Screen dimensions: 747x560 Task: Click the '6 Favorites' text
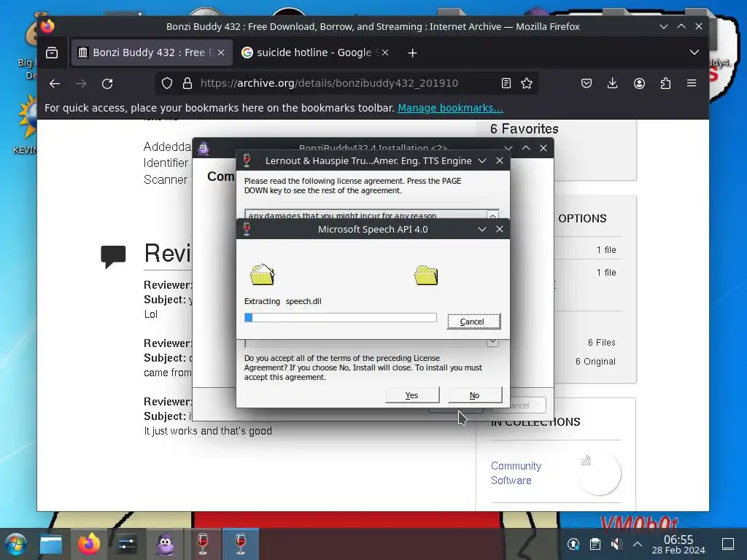point(524,129)
